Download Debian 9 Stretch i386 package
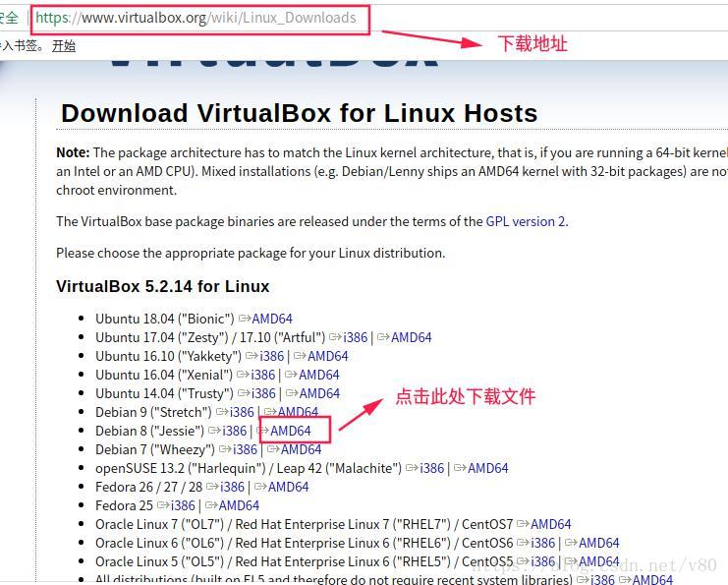This screenshot has height=585, width=728. pos(242,412)
